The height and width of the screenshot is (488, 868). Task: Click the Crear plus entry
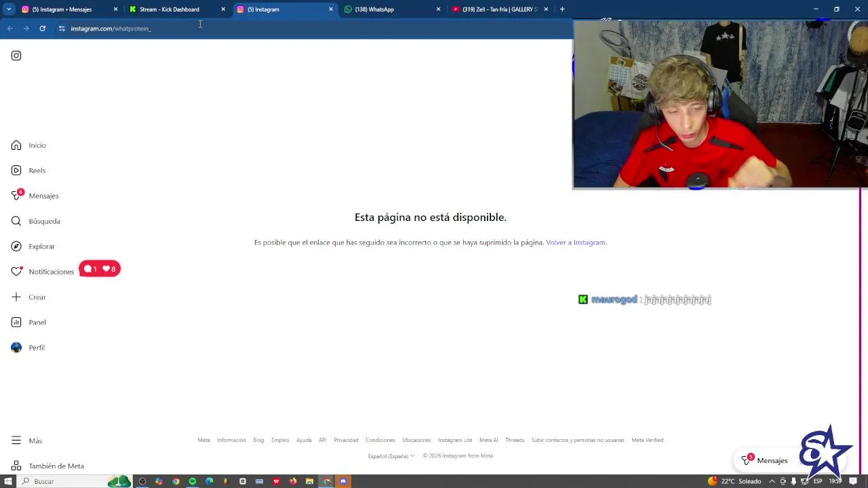28,297
